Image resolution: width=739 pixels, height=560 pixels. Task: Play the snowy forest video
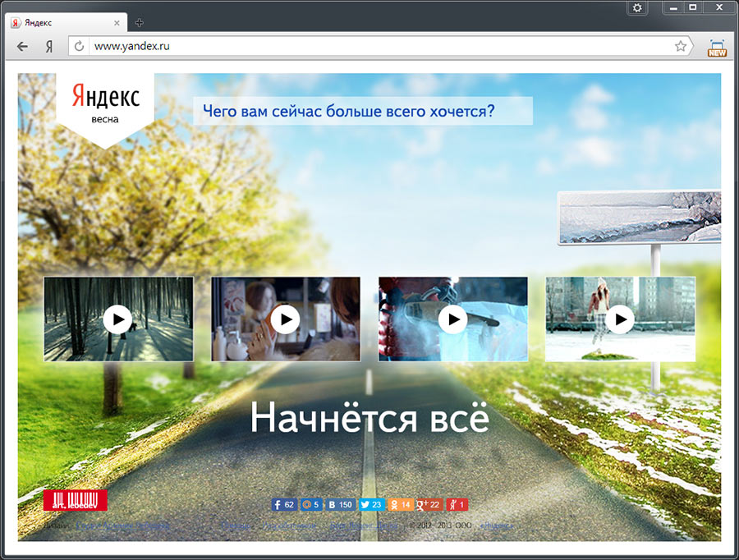tap(118, 319)
